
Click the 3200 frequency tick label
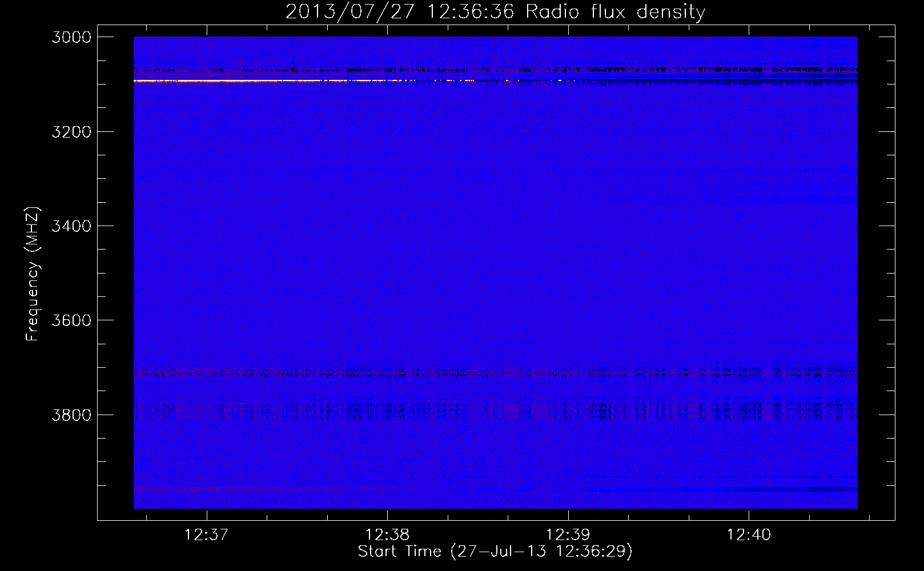71,132
